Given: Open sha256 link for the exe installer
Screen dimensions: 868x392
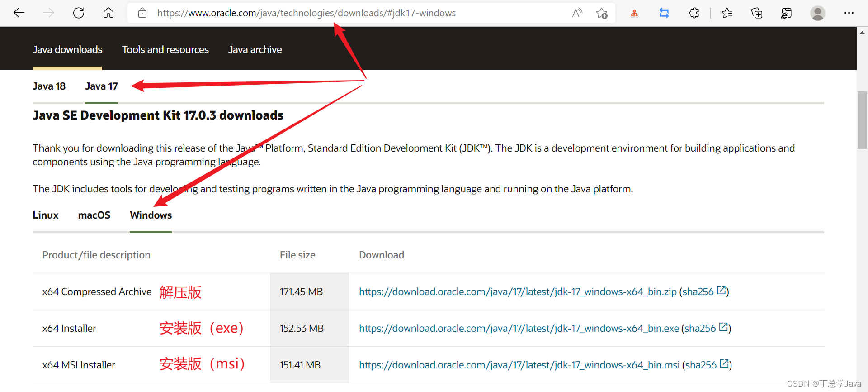Looking at the screenshot, I should click(706, 328).
